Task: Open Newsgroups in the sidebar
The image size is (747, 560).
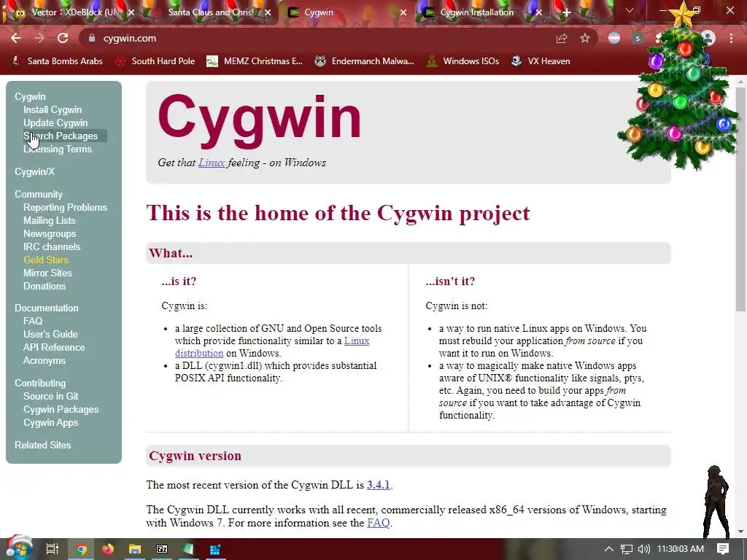Action: click(x=50, y=234)
